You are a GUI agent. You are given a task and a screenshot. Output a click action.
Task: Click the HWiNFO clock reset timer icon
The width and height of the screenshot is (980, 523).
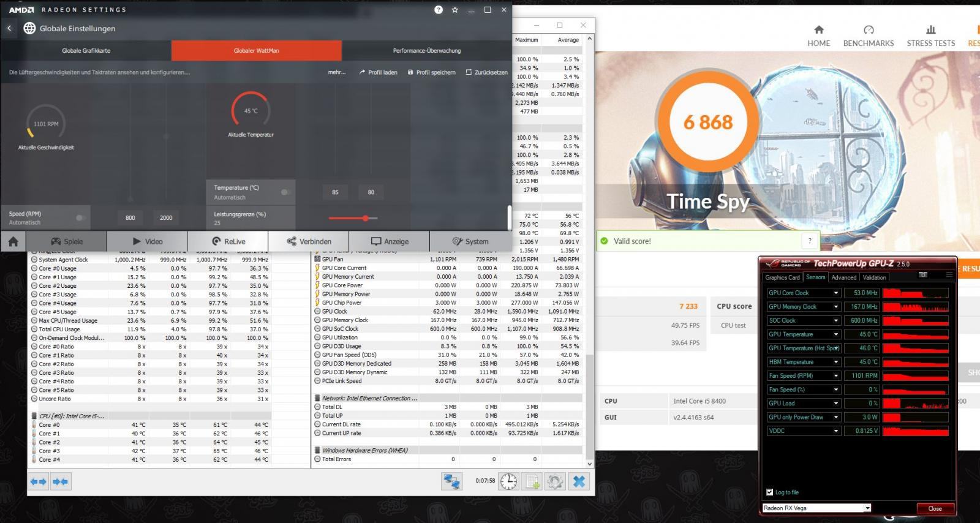[x=508, y=481]
